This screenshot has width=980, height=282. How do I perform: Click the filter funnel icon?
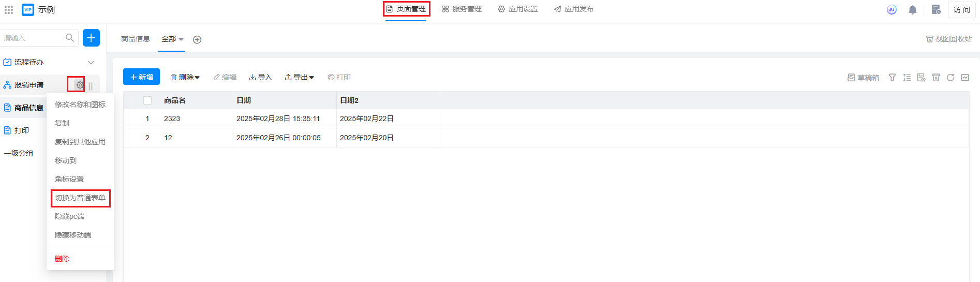pos(892,78)
